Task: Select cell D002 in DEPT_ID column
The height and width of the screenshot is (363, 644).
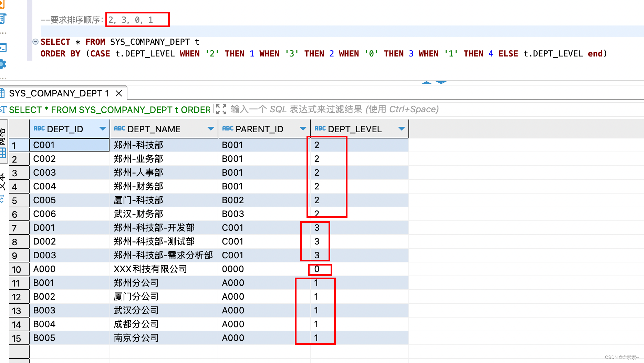Action: point(70,241)
